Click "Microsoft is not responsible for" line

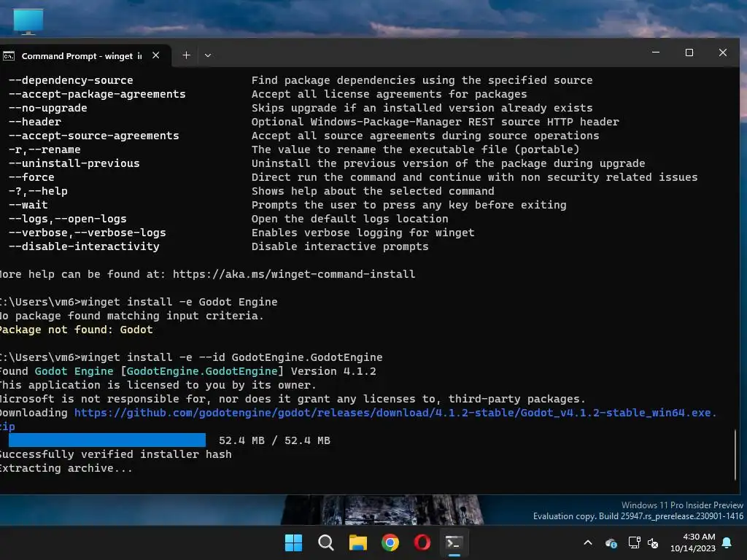point(293,399)
